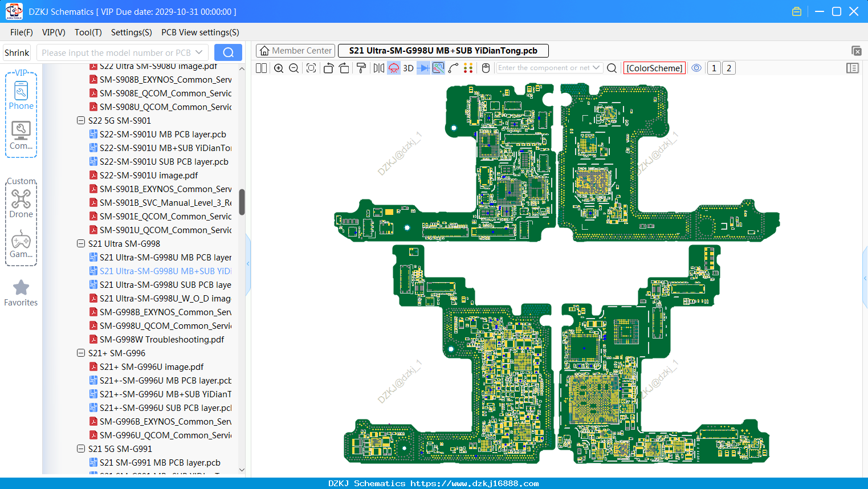Open the File(F) menu

tap(22, 32)
